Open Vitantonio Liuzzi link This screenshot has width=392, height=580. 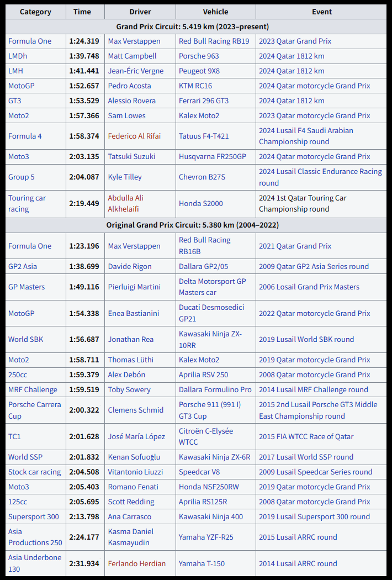point(135,472)
